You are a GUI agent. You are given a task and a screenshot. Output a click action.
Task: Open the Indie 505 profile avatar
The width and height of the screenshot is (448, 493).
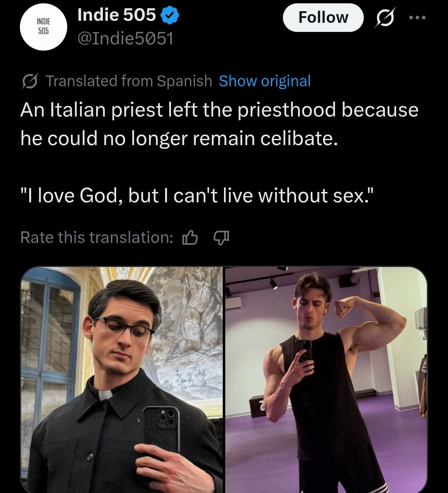pyautogui.click(x=44, y=27)
